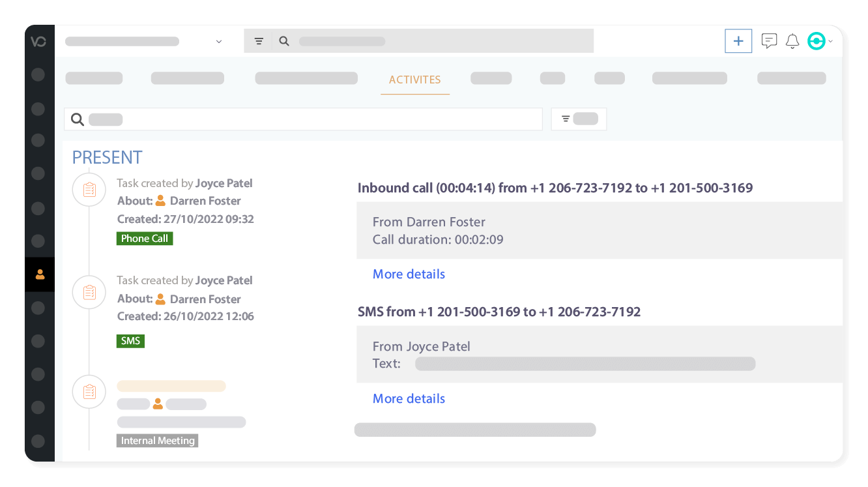Open More details for Joyce Patel's SMS
868x487 pixels.
tap(409, 398)
